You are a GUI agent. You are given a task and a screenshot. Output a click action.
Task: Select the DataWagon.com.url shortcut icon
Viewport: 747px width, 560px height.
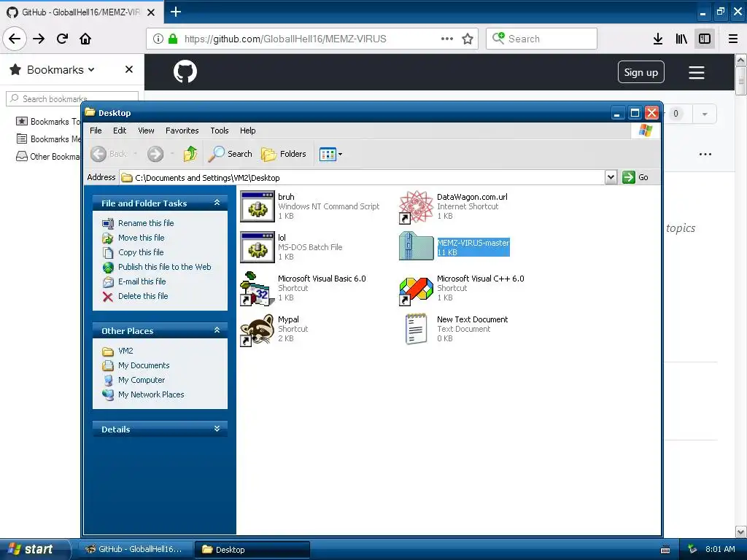pos(416,206)
